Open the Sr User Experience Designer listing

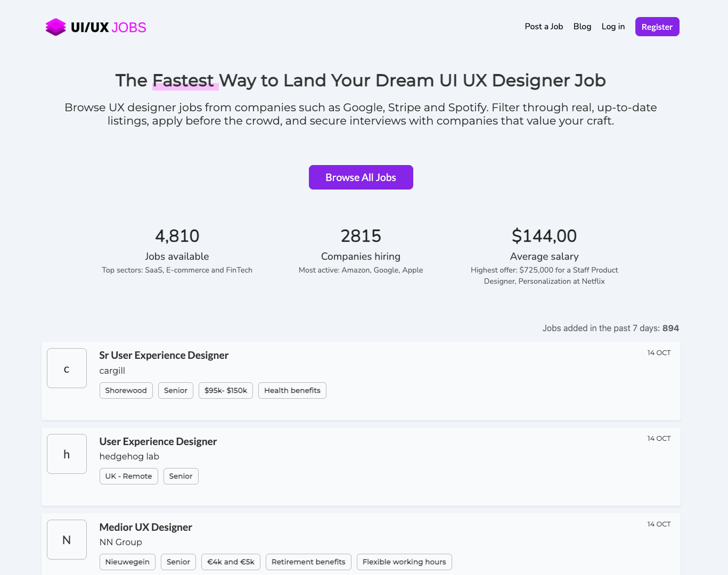click(163, 355)
